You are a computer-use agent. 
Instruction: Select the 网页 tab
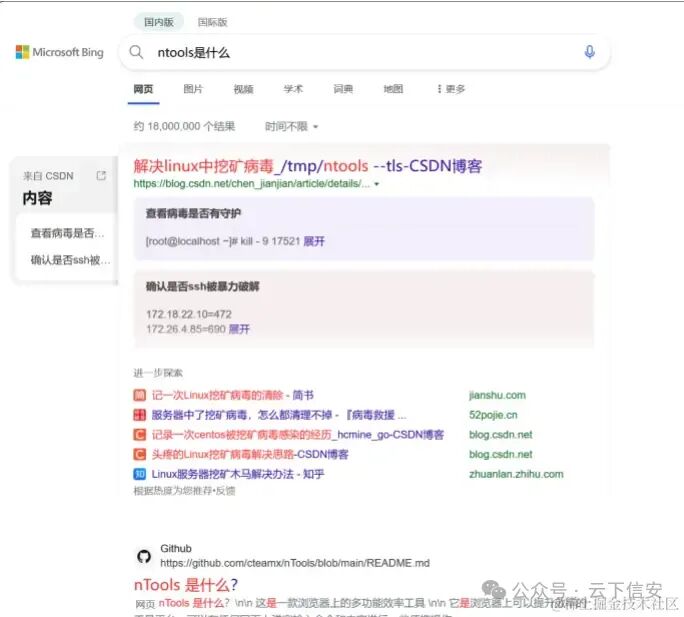(143, 89)
